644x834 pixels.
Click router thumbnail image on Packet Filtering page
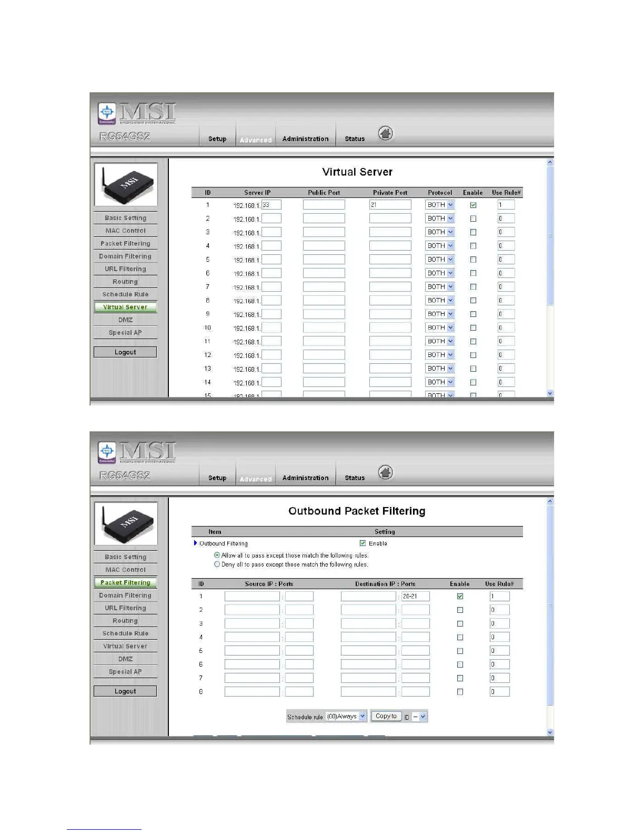coord(126,523)
